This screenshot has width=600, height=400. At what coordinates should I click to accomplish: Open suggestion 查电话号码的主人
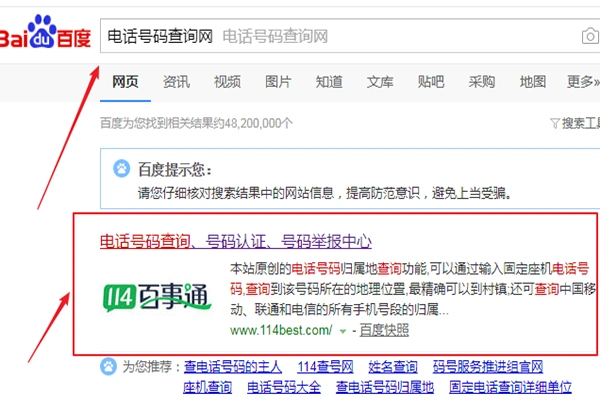(x=233, y=367)
